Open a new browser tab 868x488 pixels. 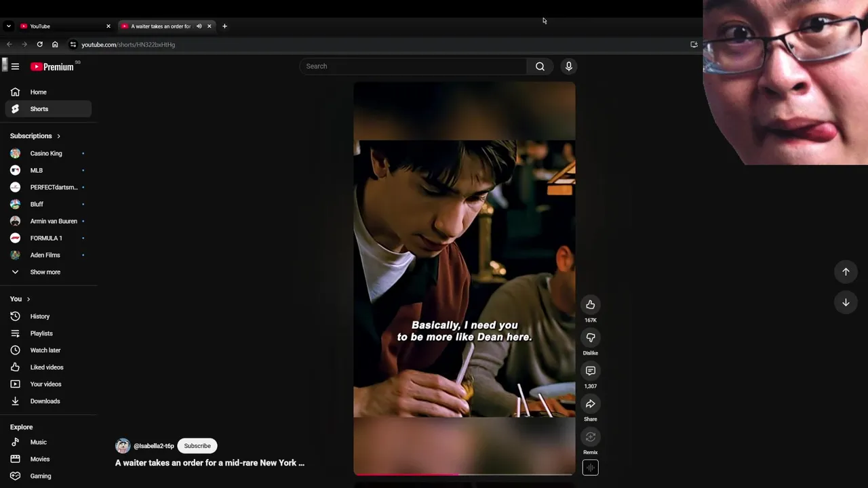(x=224, y=26)
